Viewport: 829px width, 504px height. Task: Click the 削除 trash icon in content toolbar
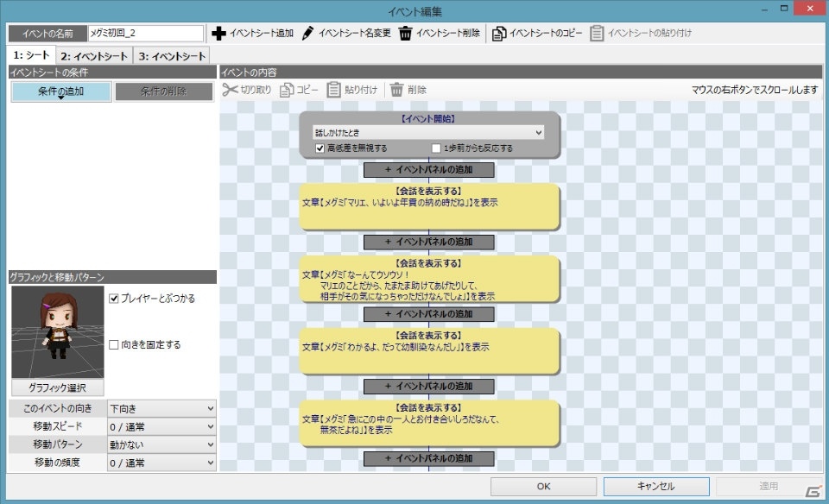point(396,90)
